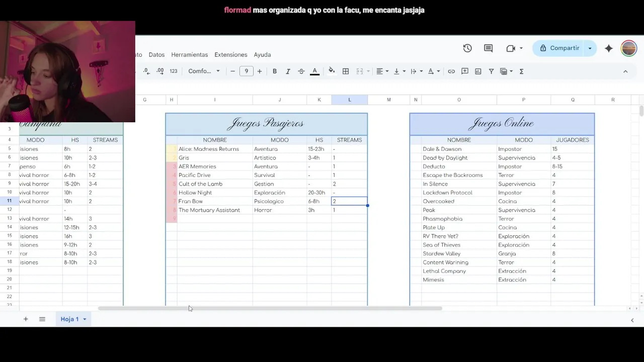Click the Alice: Madness Returns cell
Image resolution: width=644 pixels, height=362 pixels.
click(214, 149)
